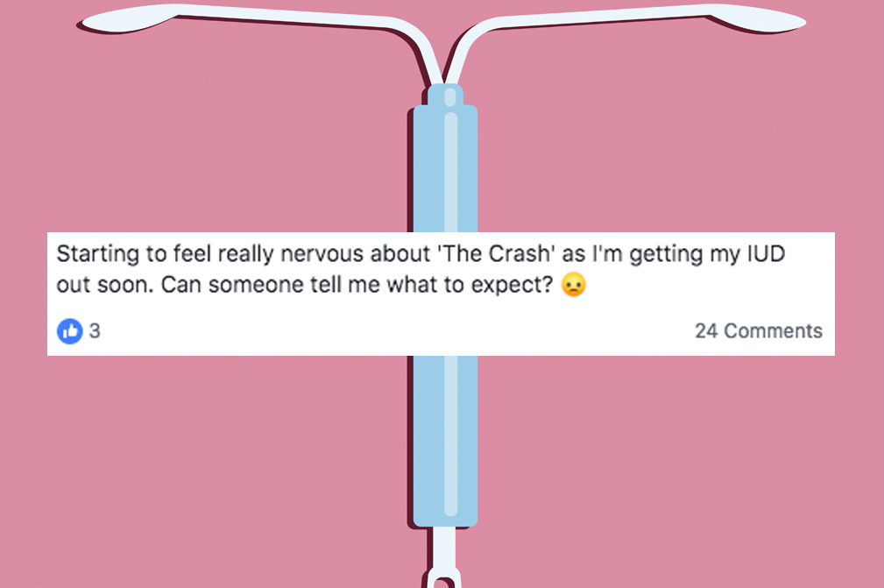
Task: Click the sad face emoji
Action: [x=573, y=284]
